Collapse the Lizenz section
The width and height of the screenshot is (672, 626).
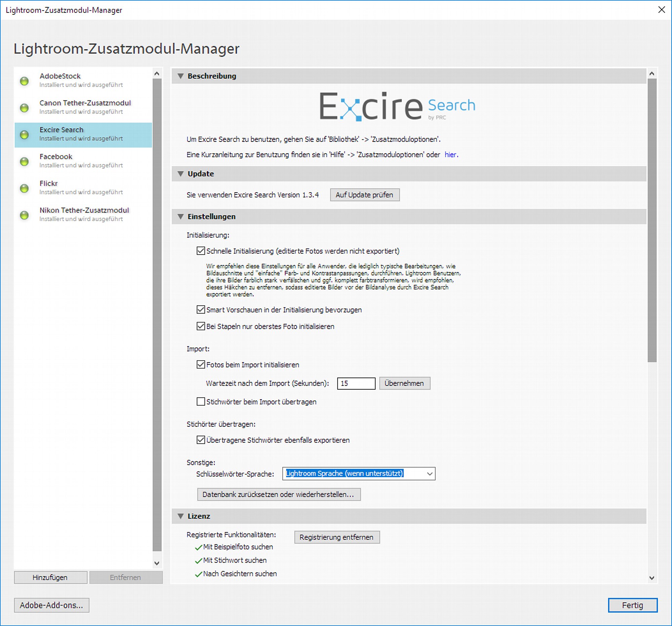[181, 516]
